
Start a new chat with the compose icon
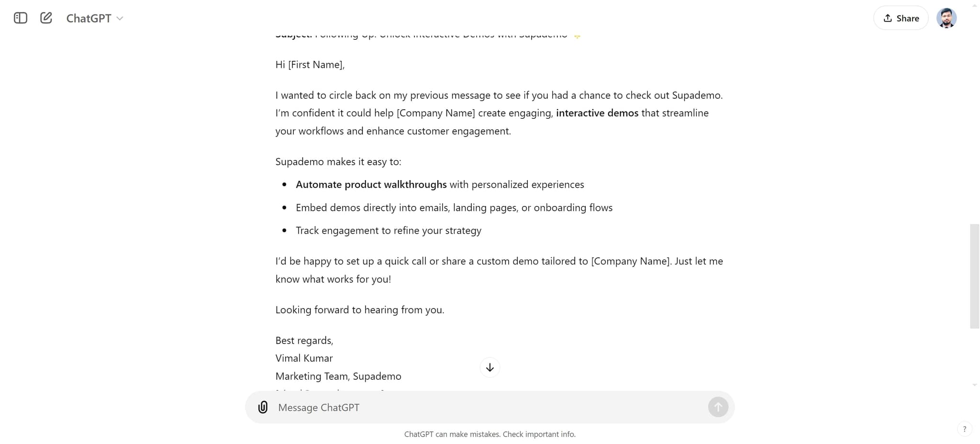(46, 18)
